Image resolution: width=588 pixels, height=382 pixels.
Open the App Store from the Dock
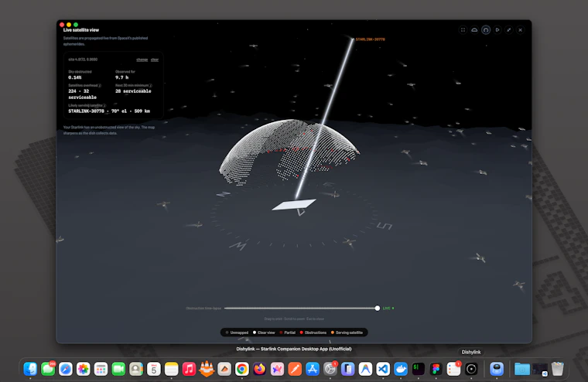pyautogui.click(x=313, y=370)
